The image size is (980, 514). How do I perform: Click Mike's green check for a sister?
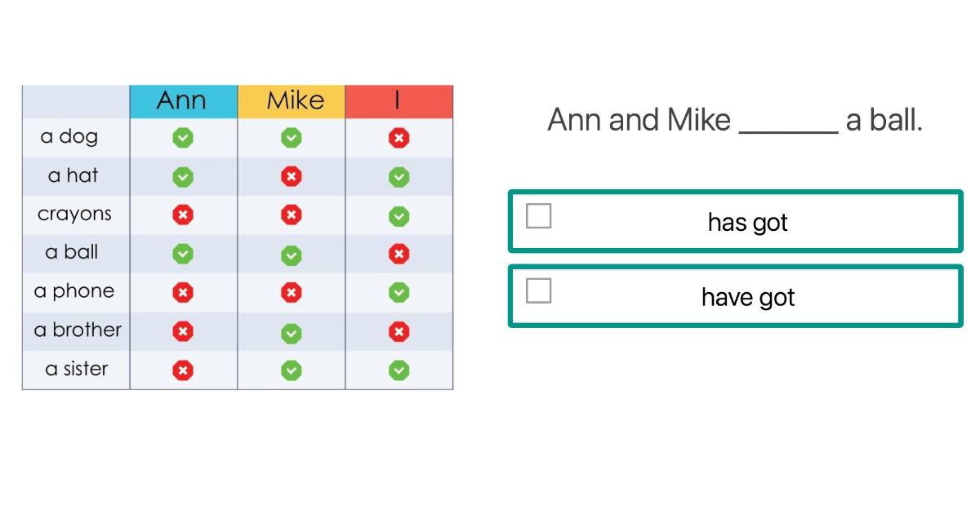[x=292, y=370]
